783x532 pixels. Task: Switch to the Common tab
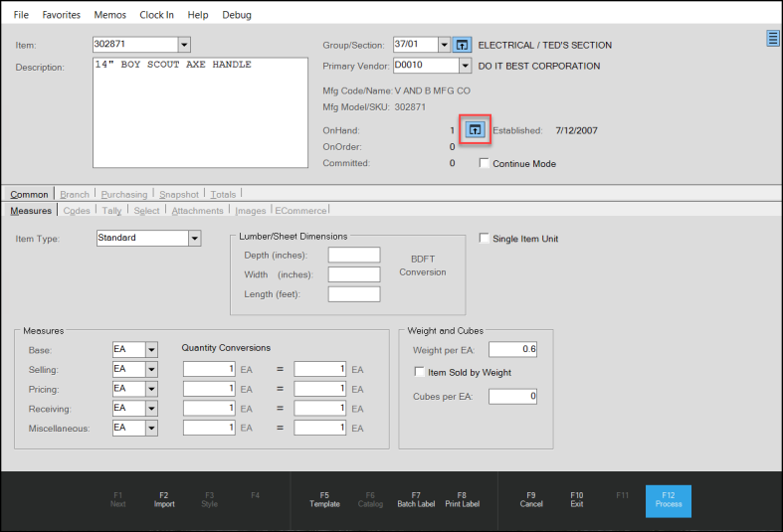pyautogui.click(x=29, y=194)
